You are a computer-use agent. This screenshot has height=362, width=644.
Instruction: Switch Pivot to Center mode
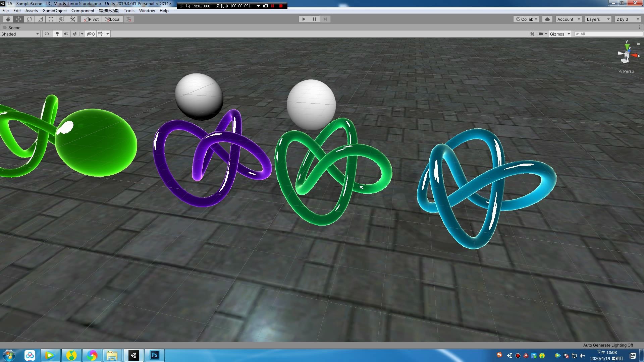click(x=91, y=19)
